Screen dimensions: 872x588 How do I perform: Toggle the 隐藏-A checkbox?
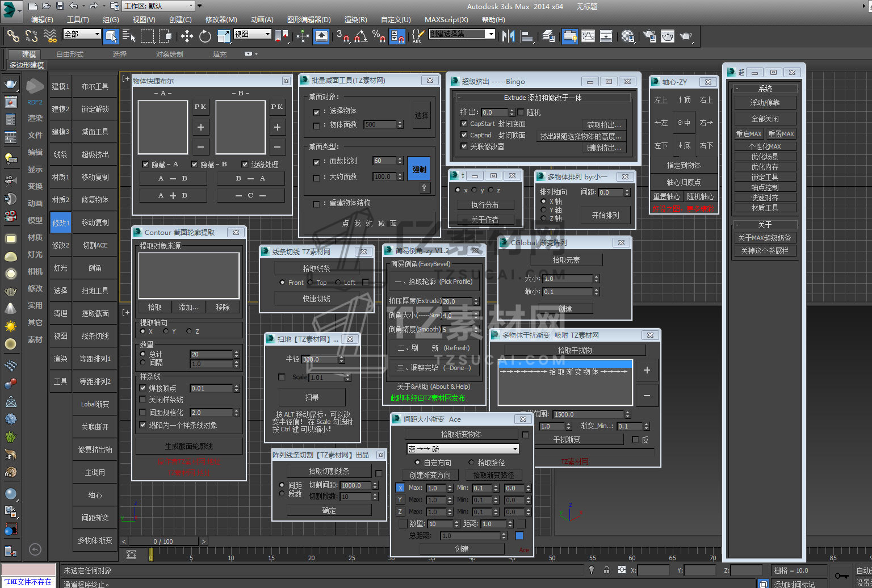(x=145, y=164)
